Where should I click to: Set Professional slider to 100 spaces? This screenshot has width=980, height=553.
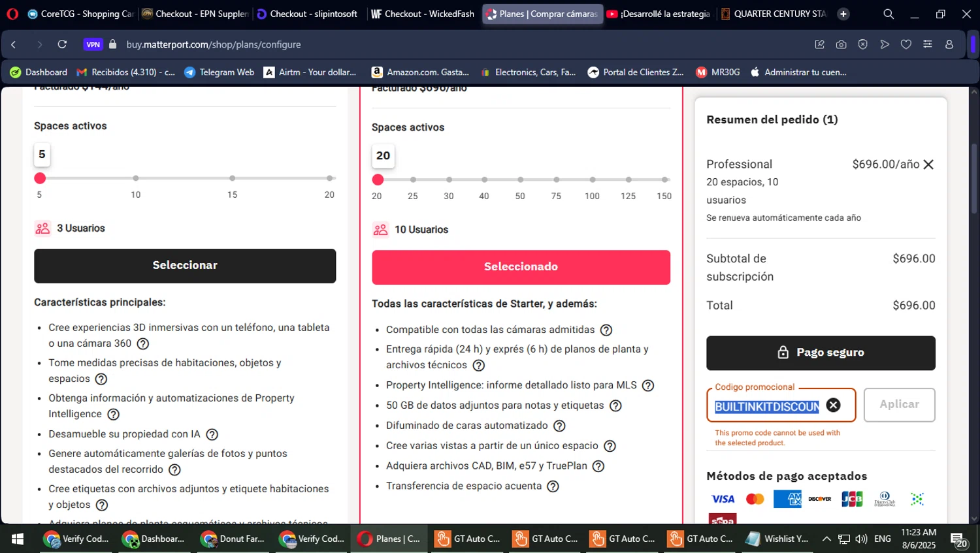click(x=593, y=180)
